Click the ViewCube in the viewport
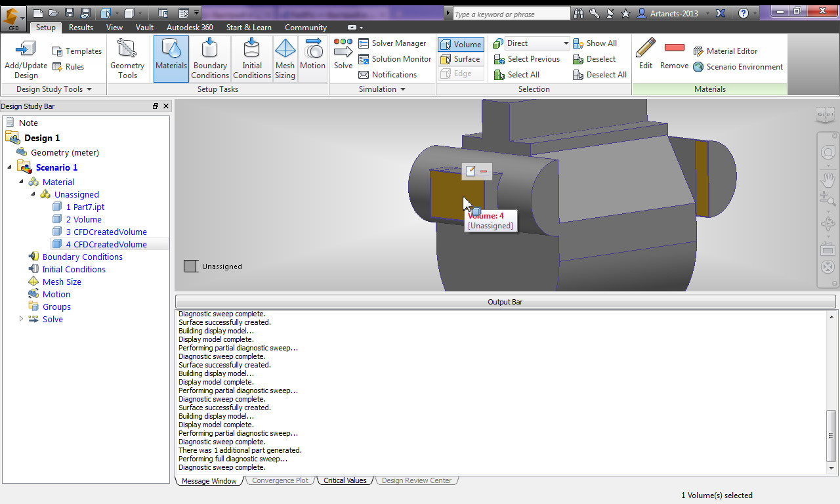840x504 pixels. (826, 115)
